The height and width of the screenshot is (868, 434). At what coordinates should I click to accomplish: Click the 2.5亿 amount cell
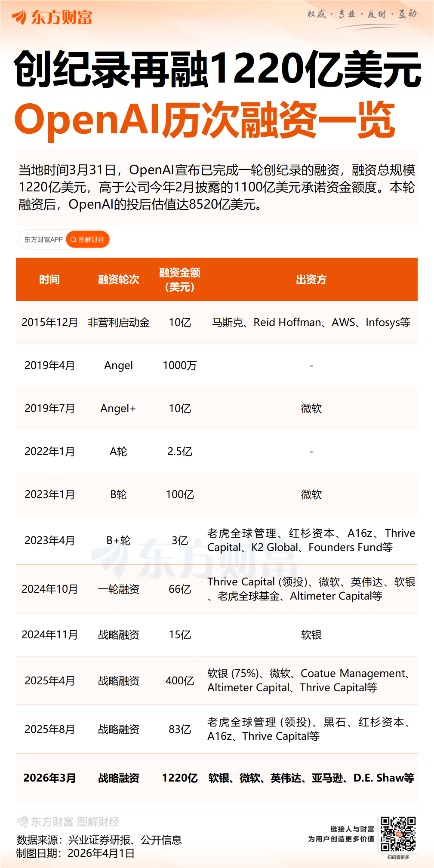pos(180,451)
